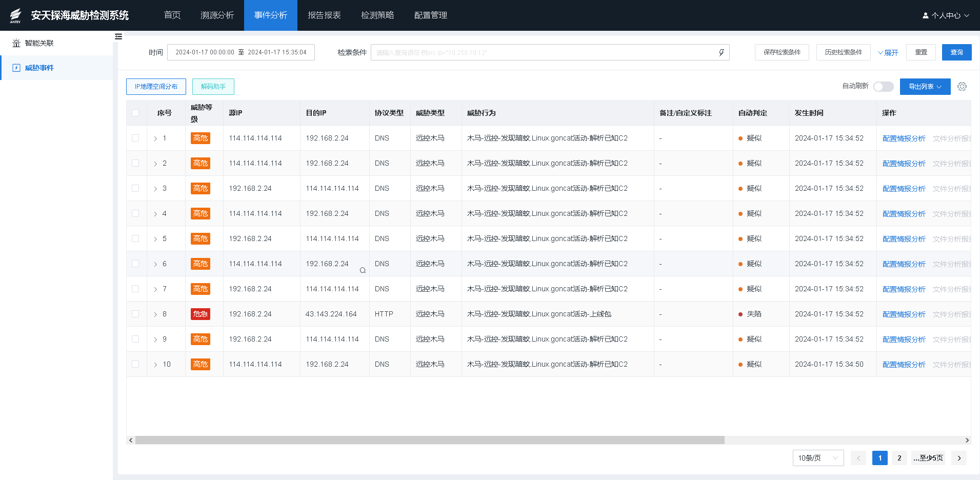Click the 危急 severity tag in row 8
The image size is (980, 480).
click(x=201, y=314)
